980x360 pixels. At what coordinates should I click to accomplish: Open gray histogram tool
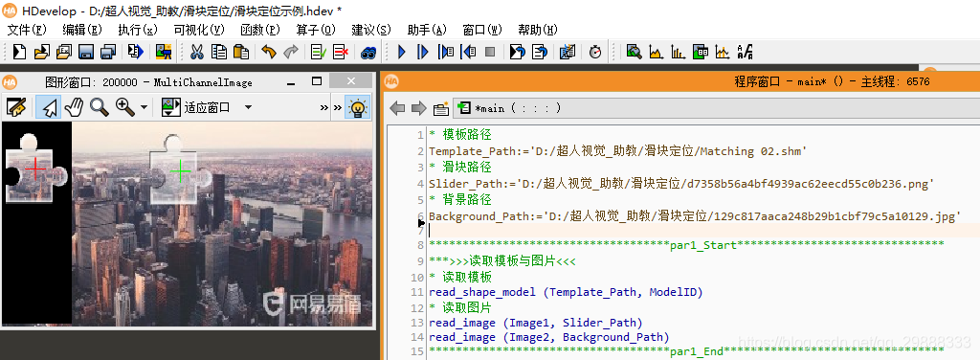[x=657, y=52]
